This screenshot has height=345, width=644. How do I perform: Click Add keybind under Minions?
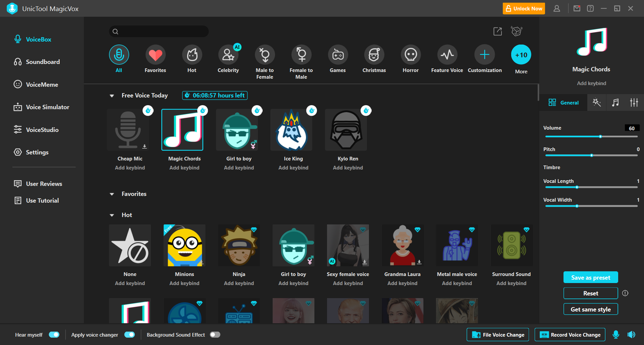point(185,284)
